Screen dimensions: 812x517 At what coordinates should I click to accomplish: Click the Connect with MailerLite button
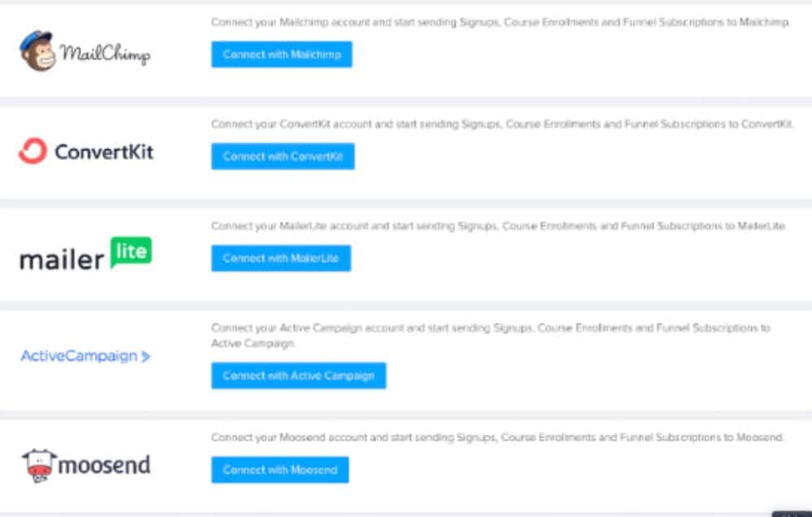click(281, 258)
